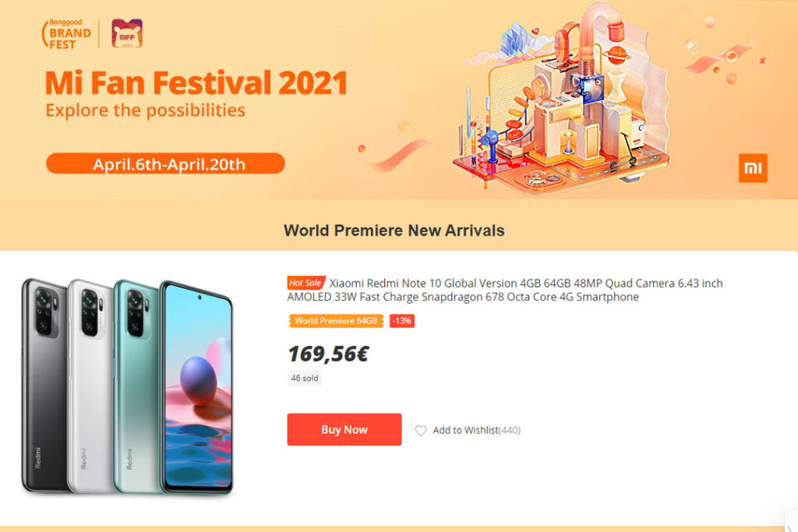Click the heart wishlist icon
Viewport: 798px width, 532px height.
[420, 430]
